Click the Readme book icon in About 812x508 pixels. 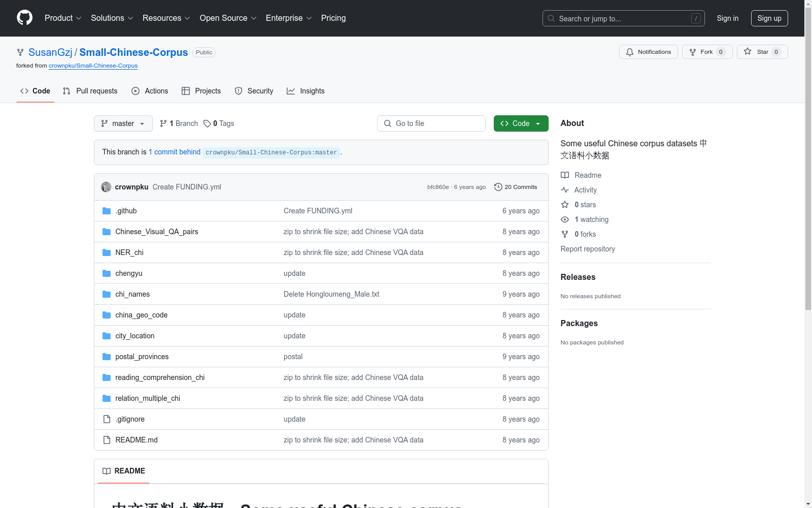pos(565,175)
